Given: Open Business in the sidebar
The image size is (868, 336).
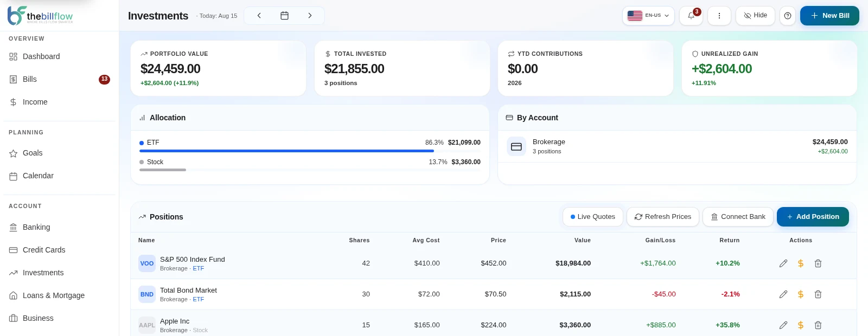Looking at the screenshot, I should tap(60, 318).
